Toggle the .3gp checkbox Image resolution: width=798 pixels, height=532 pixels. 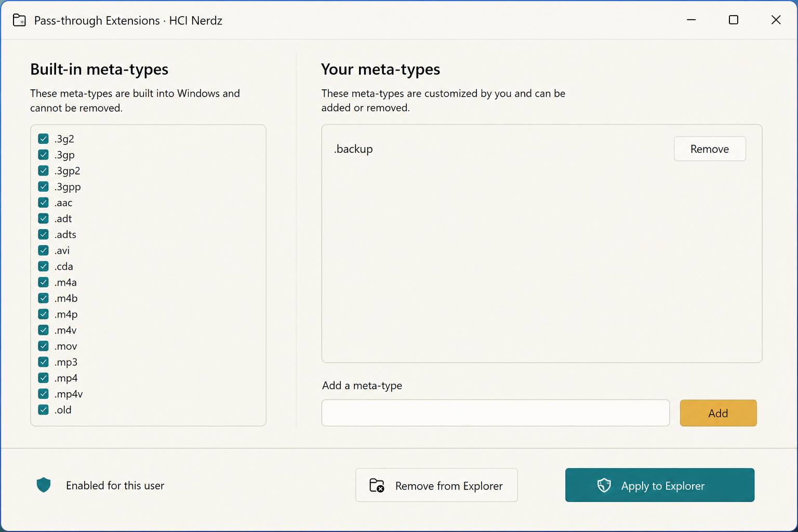(x=44, y=155)
